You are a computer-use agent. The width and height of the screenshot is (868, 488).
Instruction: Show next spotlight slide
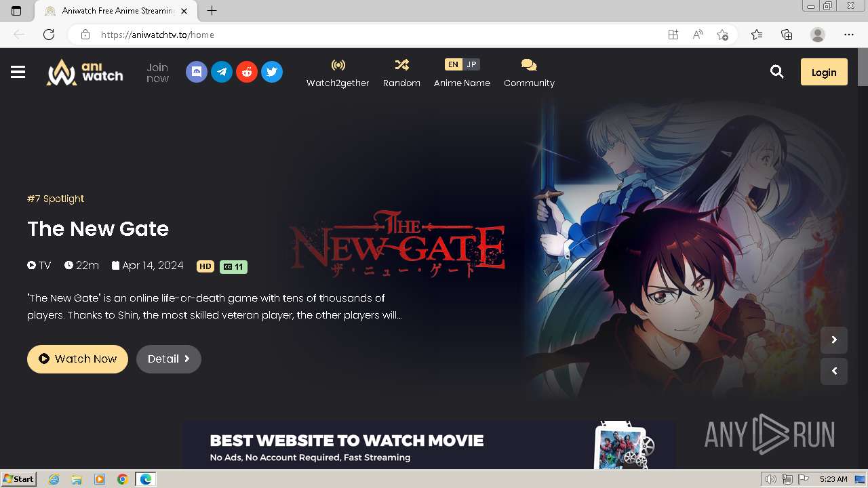coord(834,340)
